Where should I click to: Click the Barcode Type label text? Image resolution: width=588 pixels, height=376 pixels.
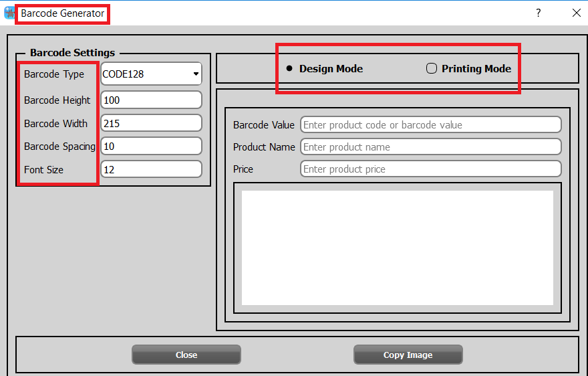click(54, 74)
